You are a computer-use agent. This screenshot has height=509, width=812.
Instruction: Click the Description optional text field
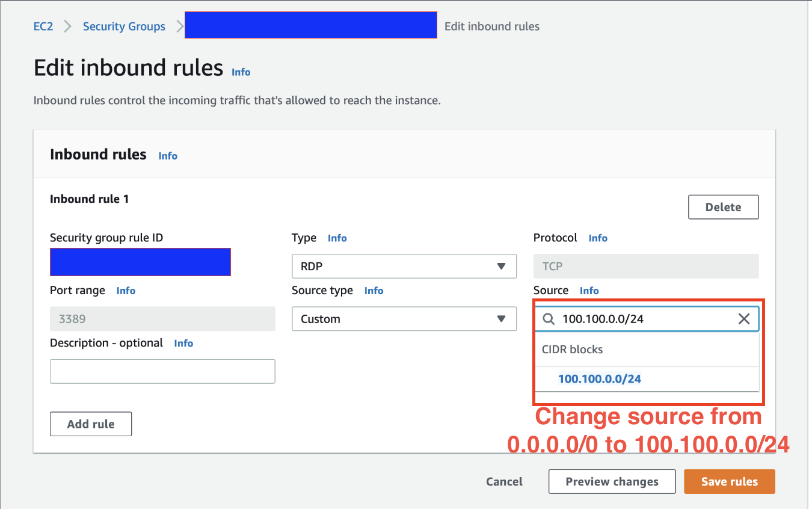[162, 371]
